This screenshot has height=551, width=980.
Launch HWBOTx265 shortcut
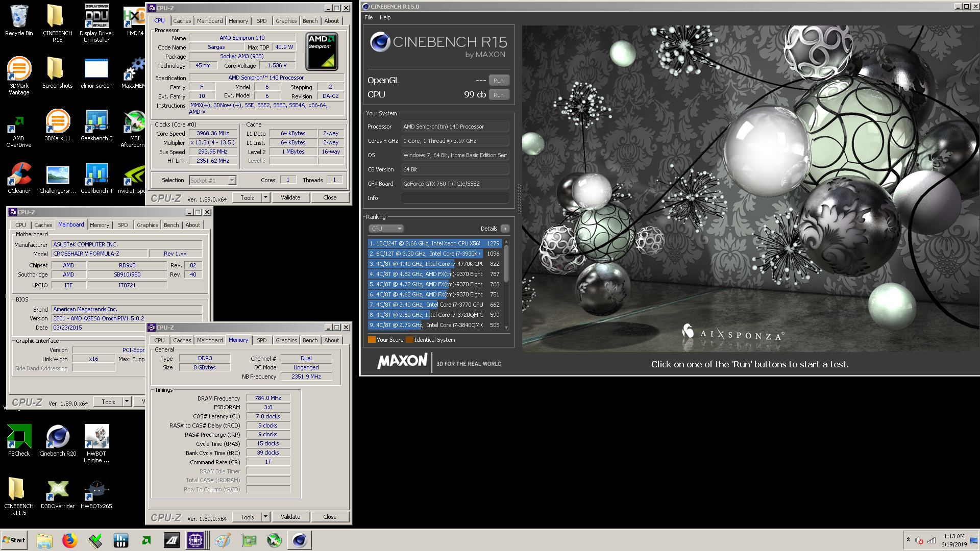[x=96, y=493]
